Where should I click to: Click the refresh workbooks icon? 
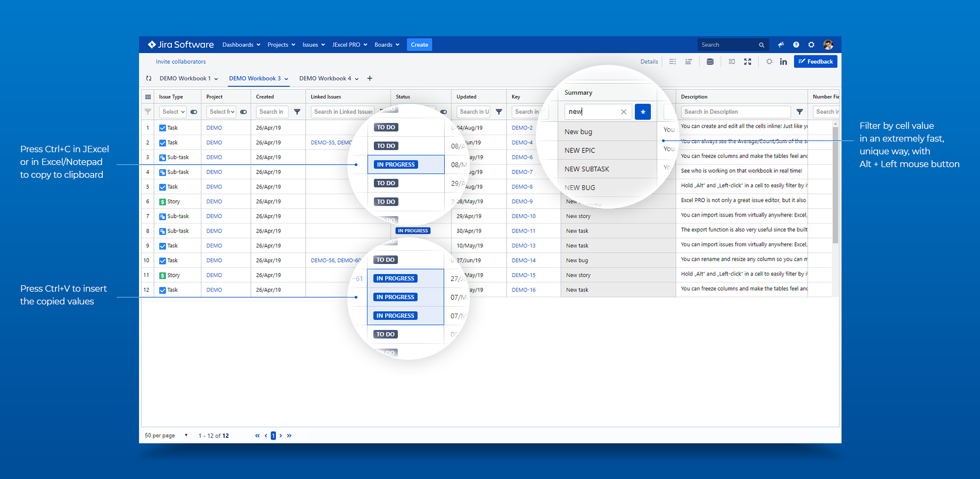click(149, 78)
